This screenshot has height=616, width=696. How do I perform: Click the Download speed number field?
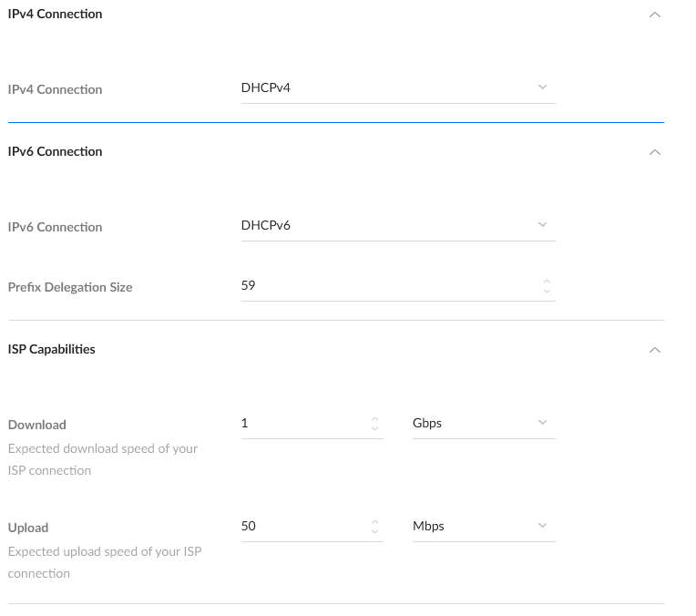point(301,423)
